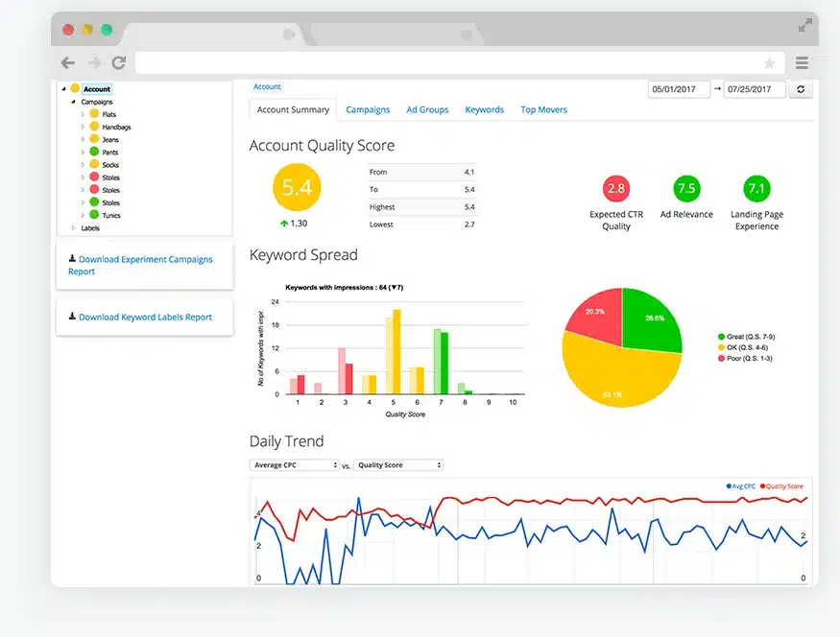Click the date range refresh button
The image size is (840, 637).
[x=802, y=89]
